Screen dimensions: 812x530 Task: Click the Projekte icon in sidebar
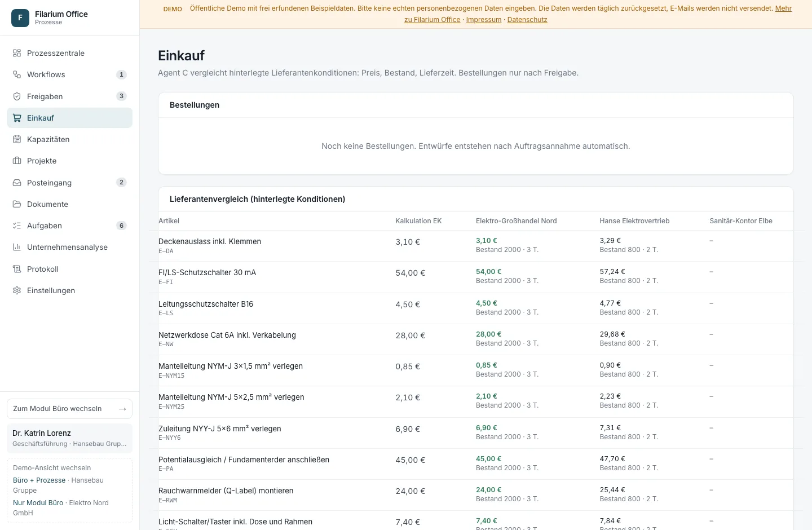(x=17, y=161)
